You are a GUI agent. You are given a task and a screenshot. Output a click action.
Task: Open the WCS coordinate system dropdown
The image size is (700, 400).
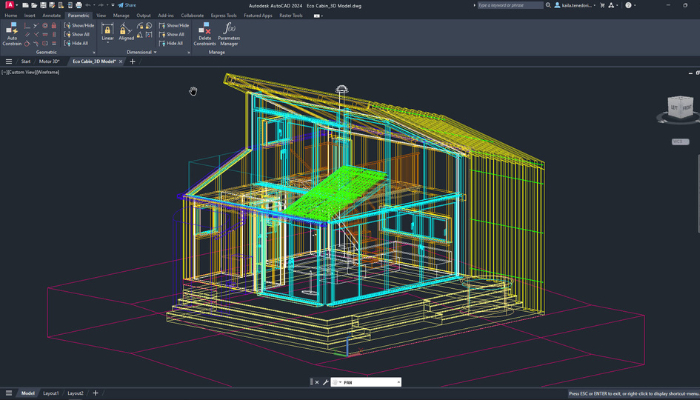point(680,142)
